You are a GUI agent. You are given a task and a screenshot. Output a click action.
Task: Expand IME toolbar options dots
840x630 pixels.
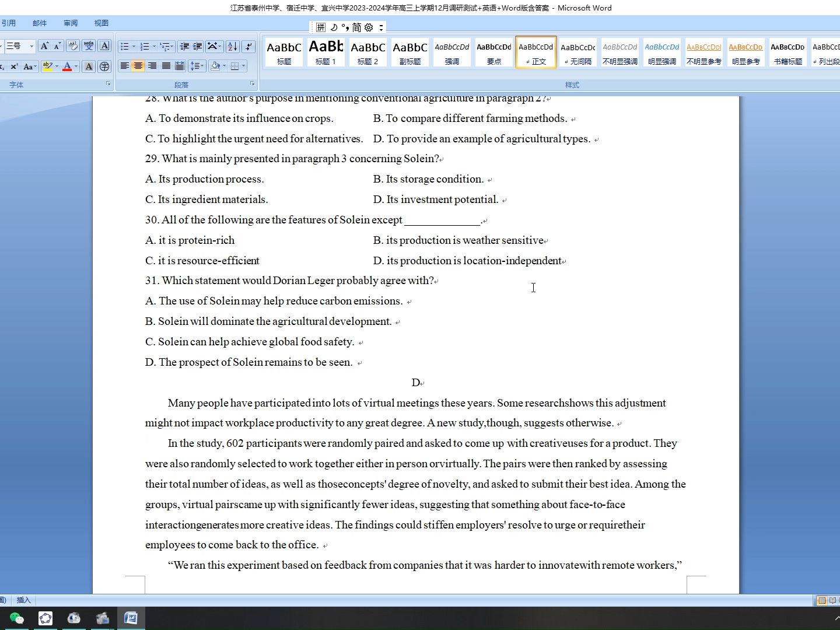[381, 27]
